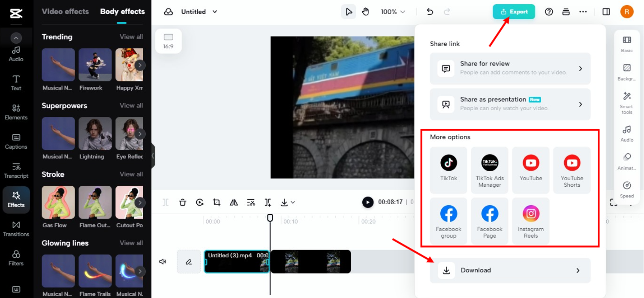Show next Glowing lines effects with arrow
Viewport: 644px width, 298px height.
tap(140, 271)
